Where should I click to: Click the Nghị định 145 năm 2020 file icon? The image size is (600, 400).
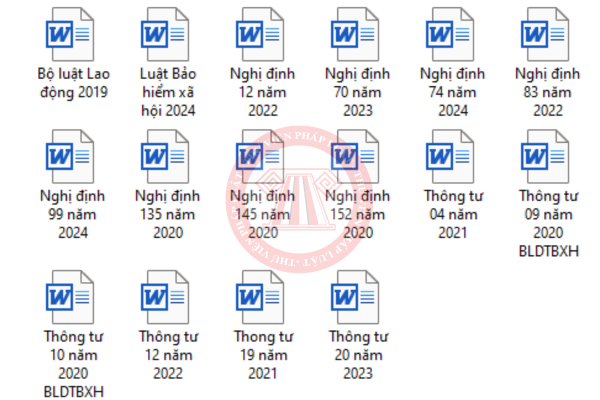pyautogui.click(x=260, y=156)
